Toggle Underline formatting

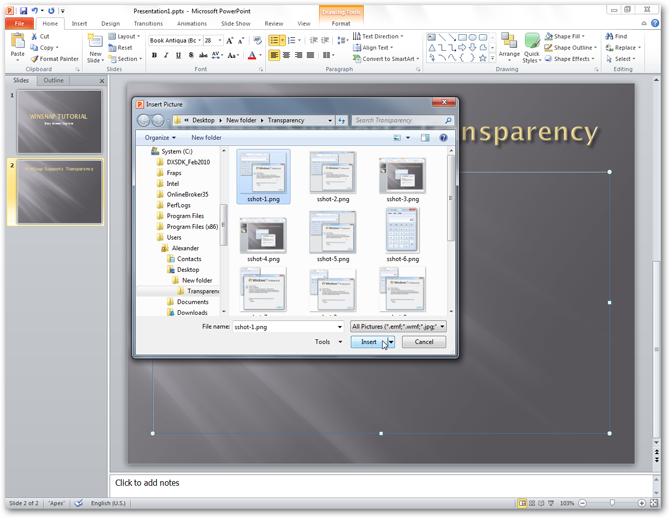click(178, 55)
